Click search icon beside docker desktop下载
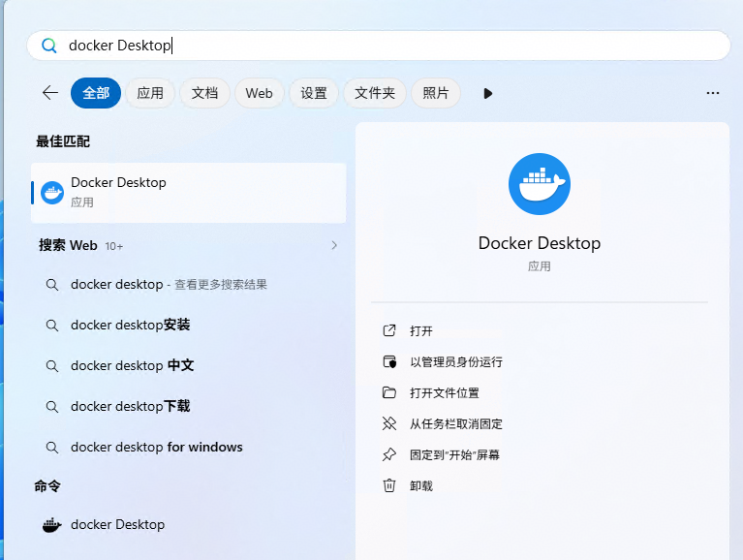The width and height of the screenshot is (743, 560). [x=52, y=407]
